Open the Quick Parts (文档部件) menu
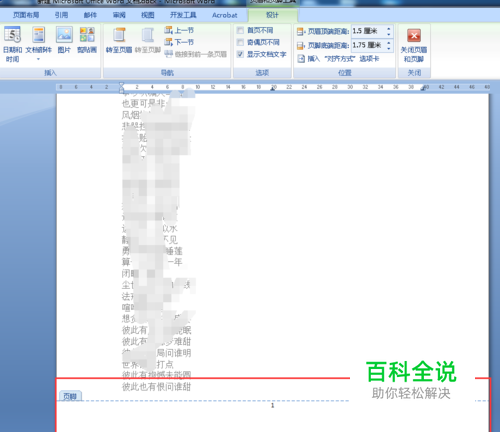 [38, 45]
